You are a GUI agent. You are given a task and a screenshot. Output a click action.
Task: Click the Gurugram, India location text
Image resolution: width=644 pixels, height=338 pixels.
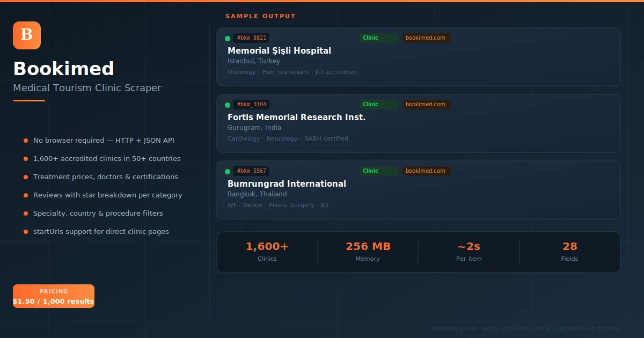click(254, 128)
